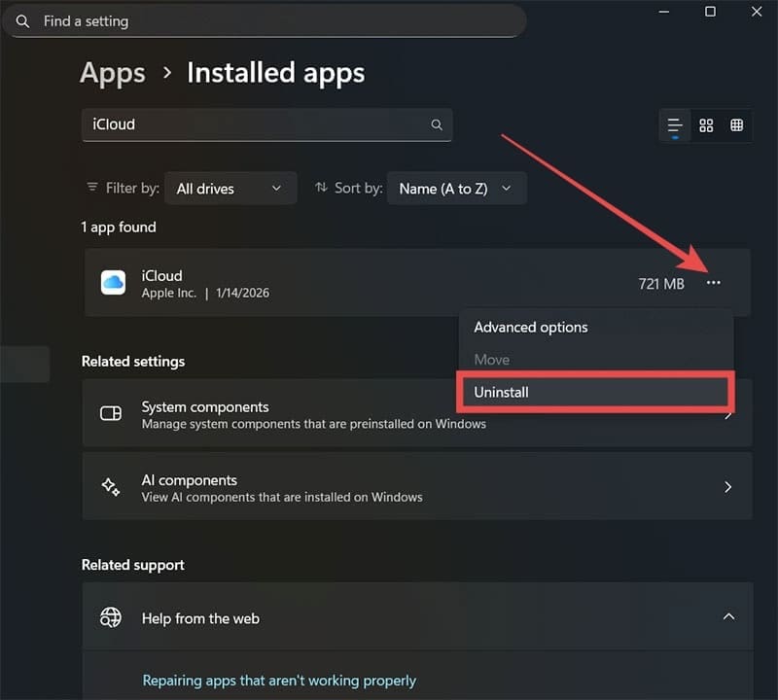
Task: Click the Related support heading
Action: [133, 565]
